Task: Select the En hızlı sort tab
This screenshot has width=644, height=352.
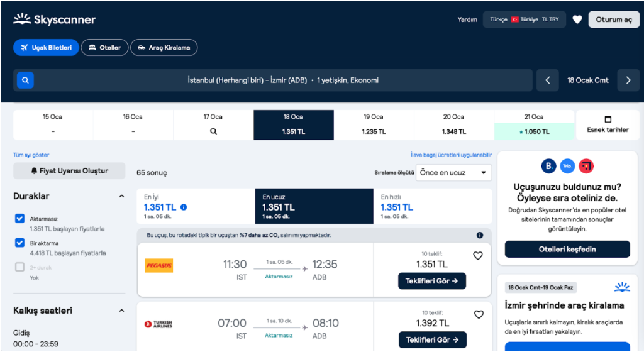Action: click(x=433, y=206)
